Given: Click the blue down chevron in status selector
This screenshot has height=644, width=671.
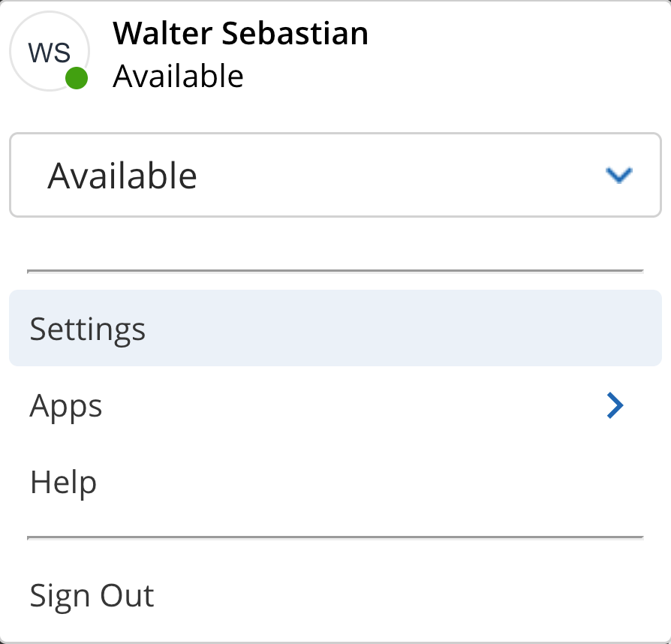Looking at the screenshot, I should [x=619, y=175].
